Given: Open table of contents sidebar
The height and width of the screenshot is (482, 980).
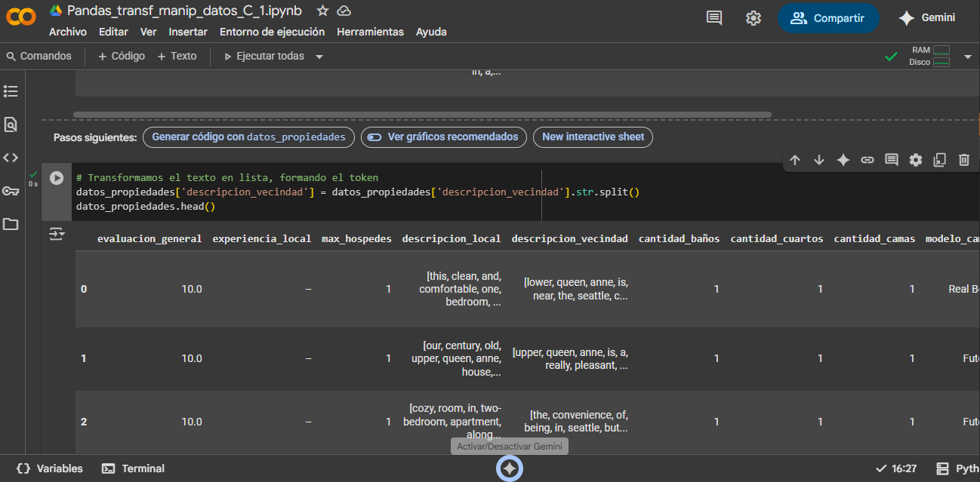Looking at the screenshot, I should pos(11,91).
